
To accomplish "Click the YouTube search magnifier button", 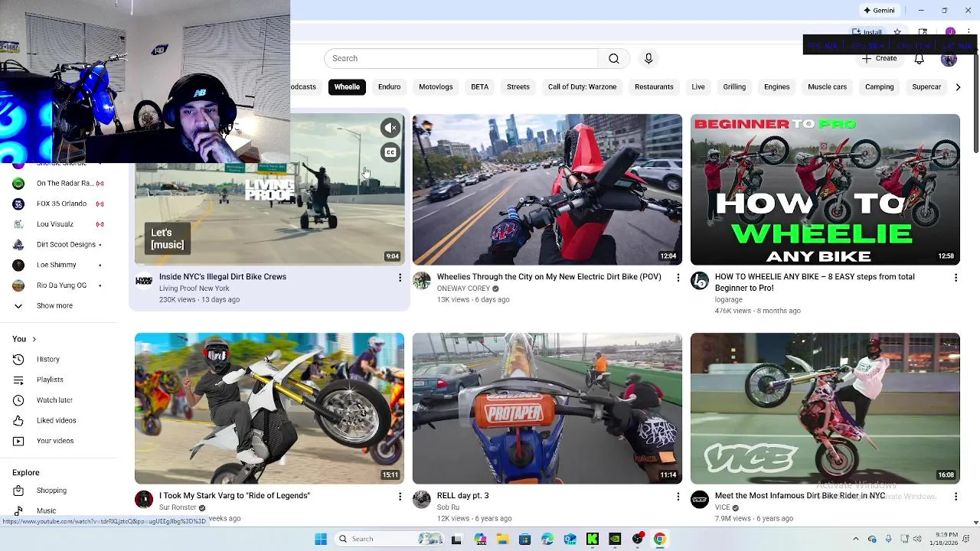I will pyautogui.click(x=613, y=58).
